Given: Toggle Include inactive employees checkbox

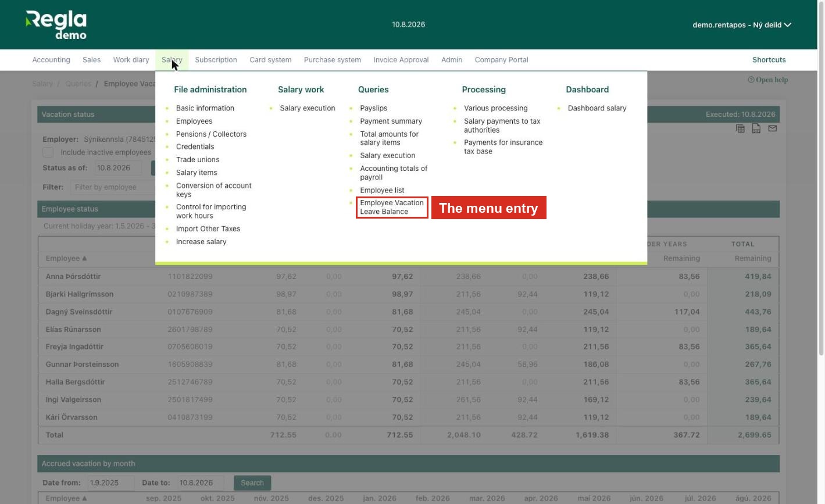Looking at the screenshot, I should pos(48,152).
